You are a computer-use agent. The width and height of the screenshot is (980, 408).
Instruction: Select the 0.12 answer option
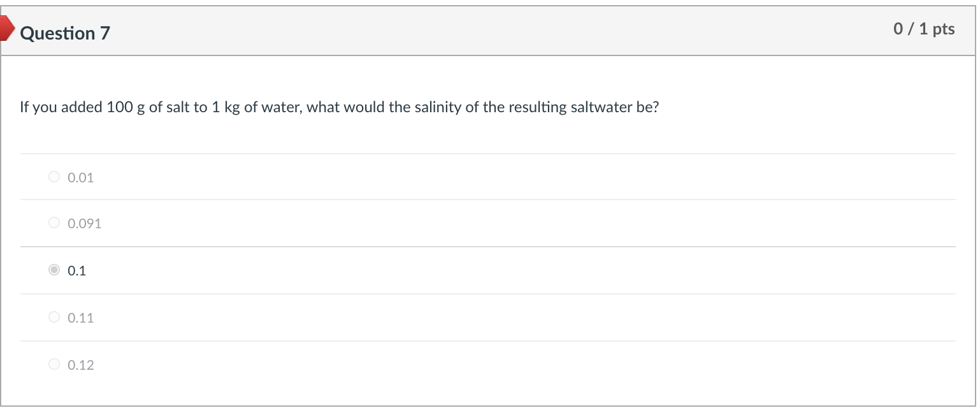(x=54, y=363)
